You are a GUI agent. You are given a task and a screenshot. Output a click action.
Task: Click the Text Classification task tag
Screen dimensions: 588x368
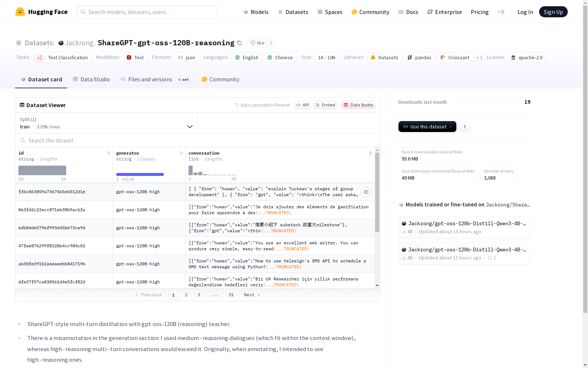pyautogui.click(x=62, y=57)
